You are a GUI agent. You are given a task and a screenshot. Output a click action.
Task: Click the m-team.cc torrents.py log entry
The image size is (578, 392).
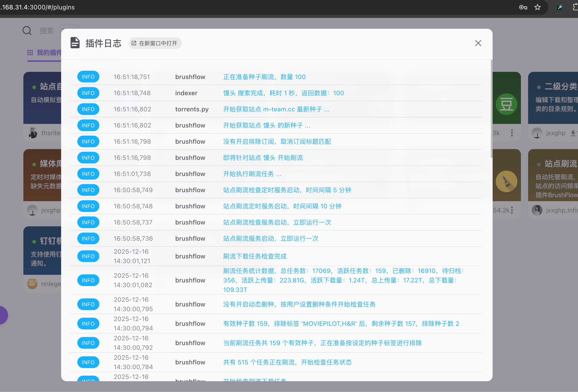276,109
